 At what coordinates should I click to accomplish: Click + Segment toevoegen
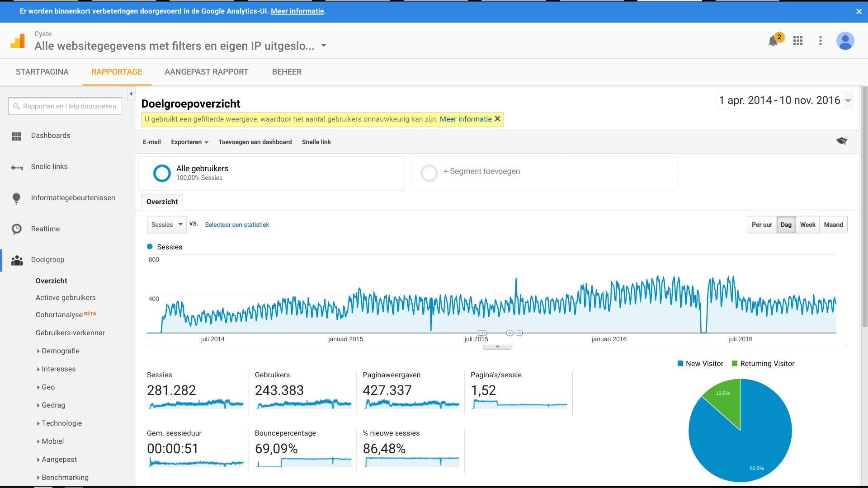pyautogui.click(x=481, y=171)
